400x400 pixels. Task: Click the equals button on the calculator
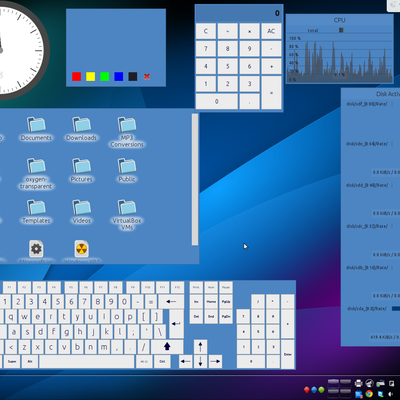271,93
